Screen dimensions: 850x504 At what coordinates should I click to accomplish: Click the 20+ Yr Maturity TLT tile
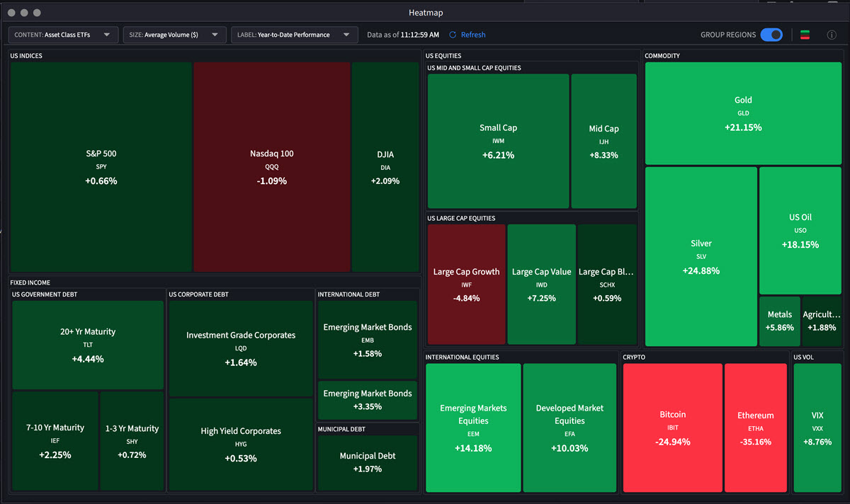87,345
